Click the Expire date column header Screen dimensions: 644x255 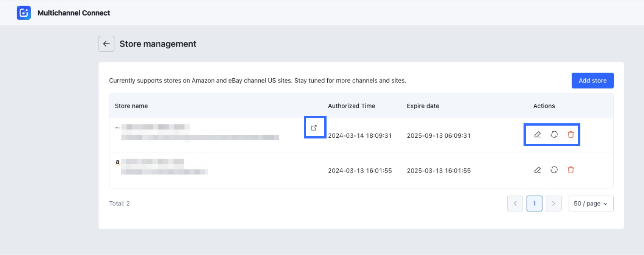423,106
